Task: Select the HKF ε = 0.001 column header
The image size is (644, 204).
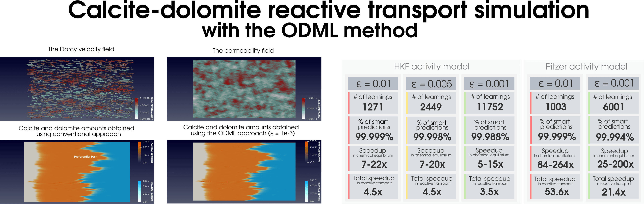Action: click(x=489, y=84)
